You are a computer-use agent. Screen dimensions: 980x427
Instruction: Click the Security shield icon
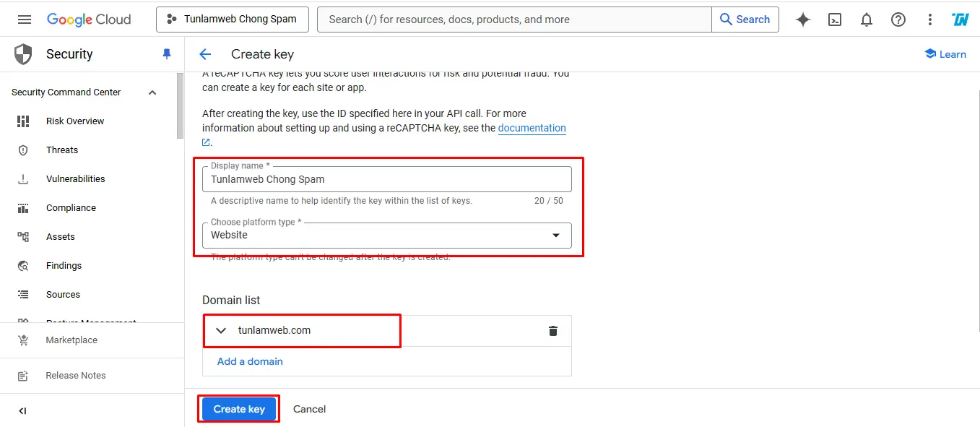tap(24, 54)
